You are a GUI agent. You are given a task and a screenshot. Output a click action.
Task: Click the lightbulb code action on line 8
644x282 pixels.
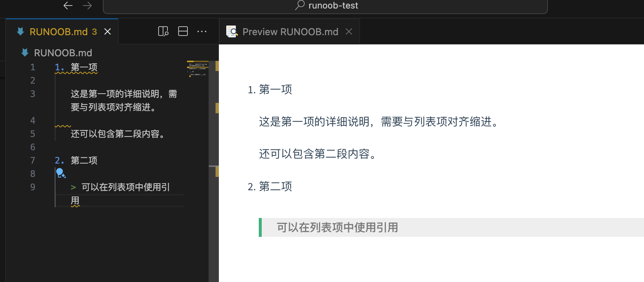point(61,173)
